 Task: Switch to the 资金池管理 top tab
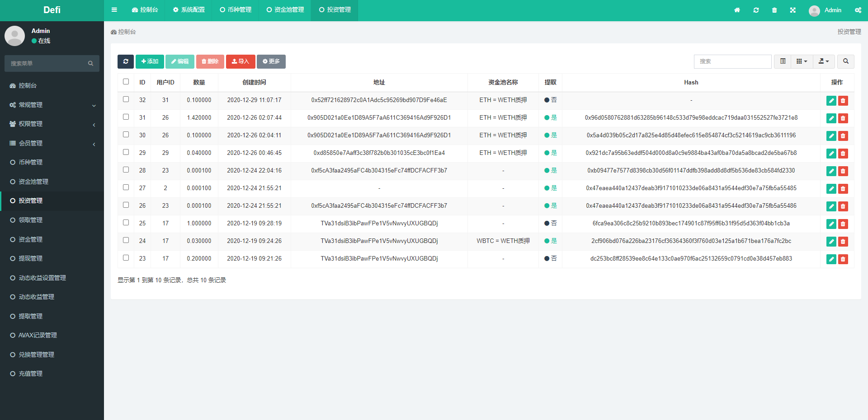(x=285, y=10)
